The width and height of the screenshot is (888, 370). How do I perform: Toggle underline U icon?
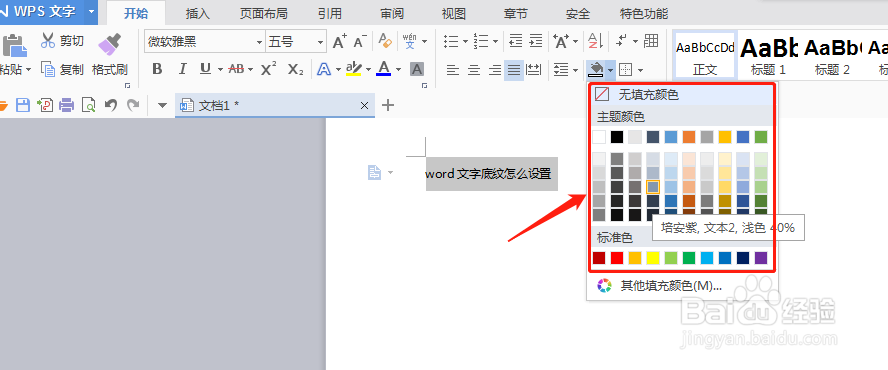click(205, 69)
